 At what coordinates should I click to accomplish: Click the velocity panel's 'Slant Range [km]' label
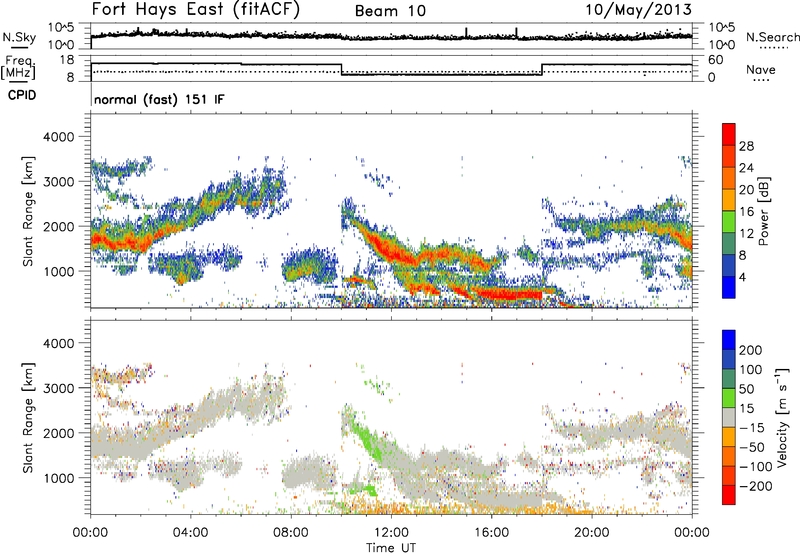28,417
